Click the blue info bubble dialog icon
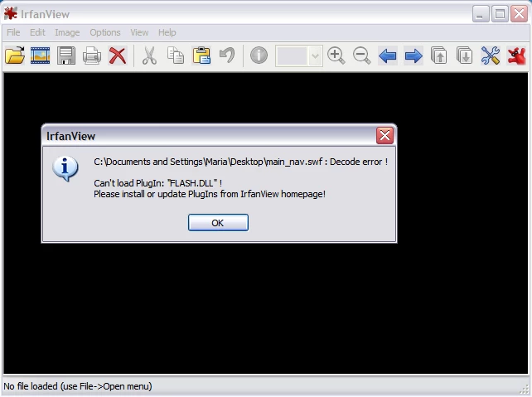Image resolution: width=532 pixels, height=397 pixels. (65, 168)
